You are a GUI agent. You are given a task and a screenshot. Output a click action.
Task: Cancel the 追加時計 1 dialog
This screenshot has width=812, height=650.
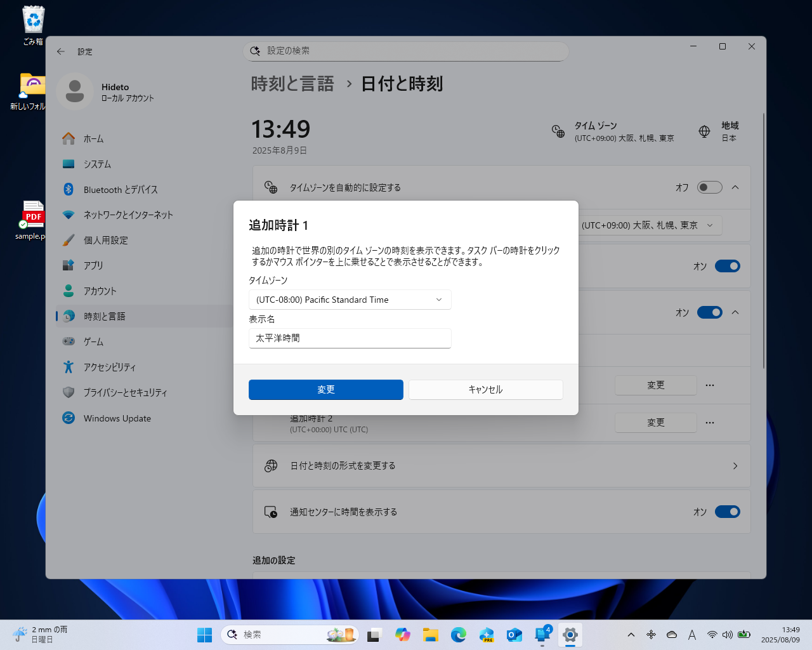click(485, 389)
